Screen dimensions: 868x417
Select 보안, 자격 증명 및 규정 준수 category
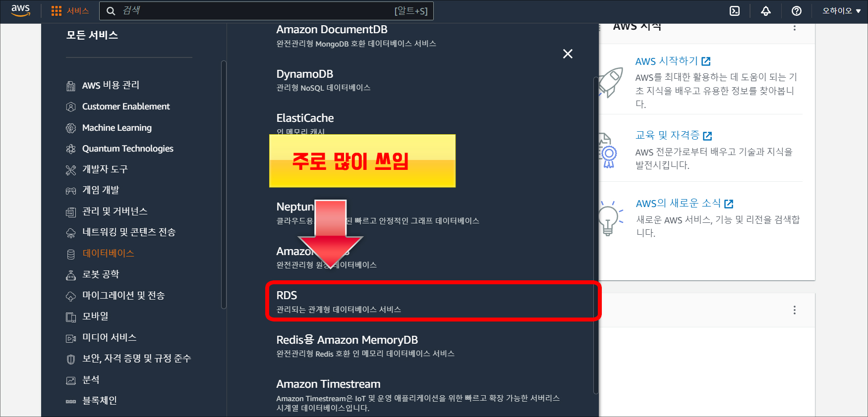pyautogui.click(x=137, y=359)
